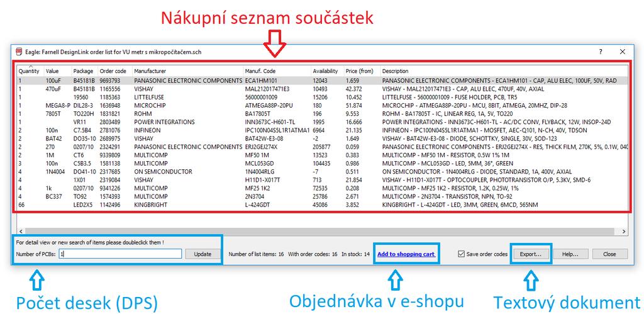Sort by the Quantity column header
The image size is (644, 314).
pyautogui.click(x=29, y=71)
